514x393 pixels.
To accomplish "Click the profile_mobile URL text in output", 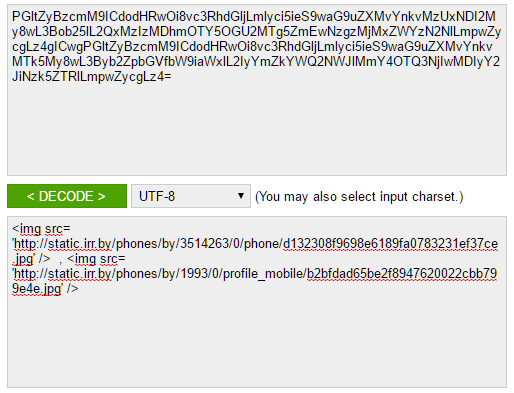I will tap(159, 274).
